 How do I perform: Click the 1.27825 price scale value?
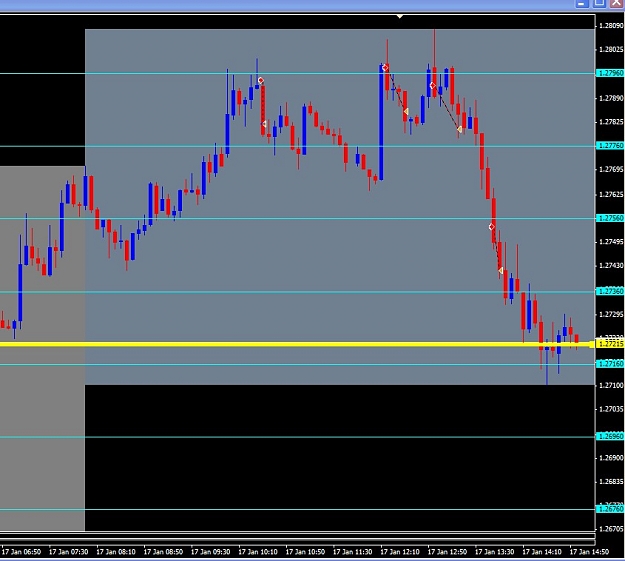(x=611, y=122)
